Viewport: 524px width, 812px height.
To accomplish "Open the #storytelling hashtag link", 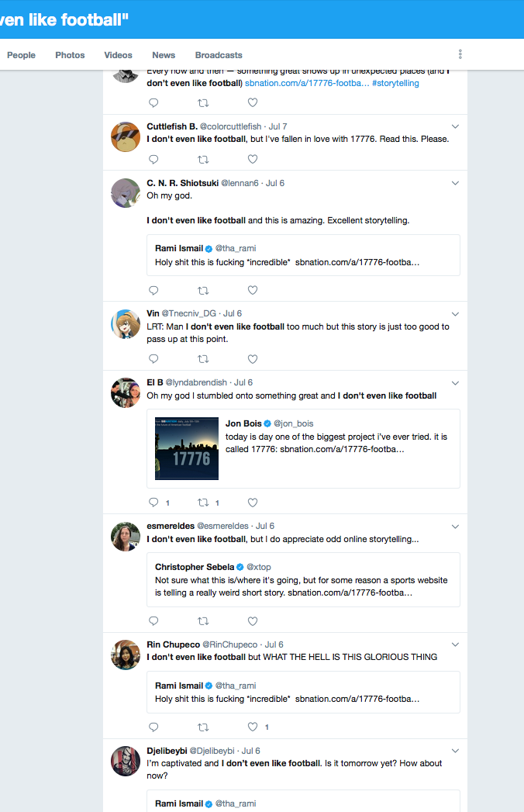I will [x=395, y=83].
